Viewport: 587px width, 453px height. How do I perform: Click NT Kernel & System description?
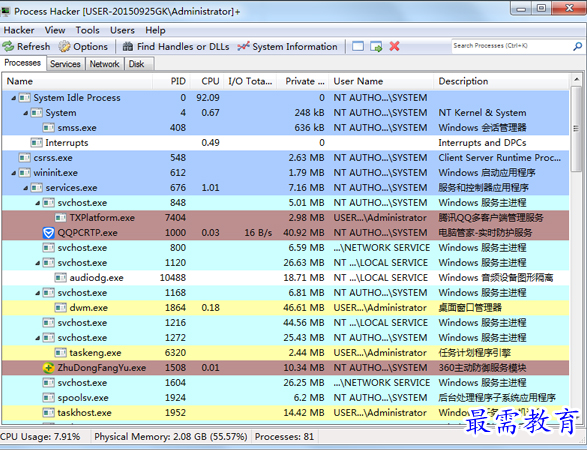coord(482,113)
